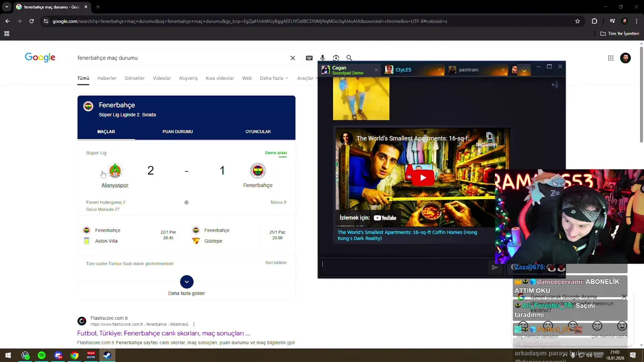Close the Cagan chat tab

point(376,70)
